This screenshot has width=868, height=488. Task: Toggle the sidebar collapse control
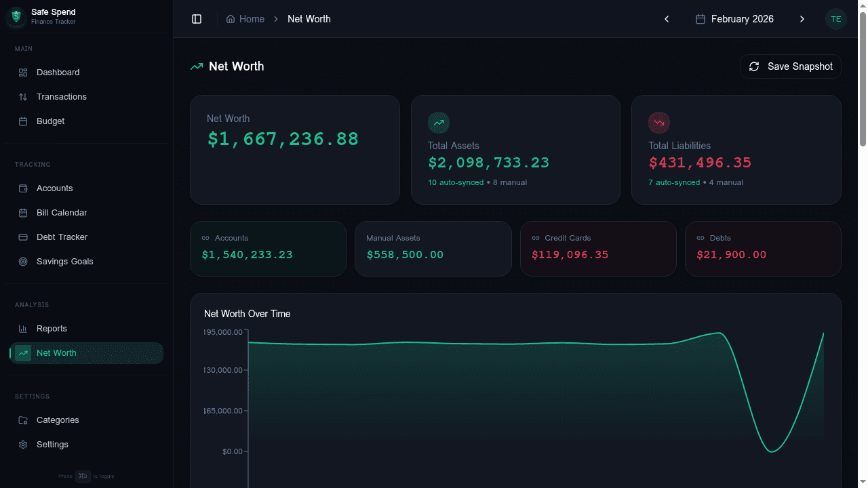[x=197, y=18]
